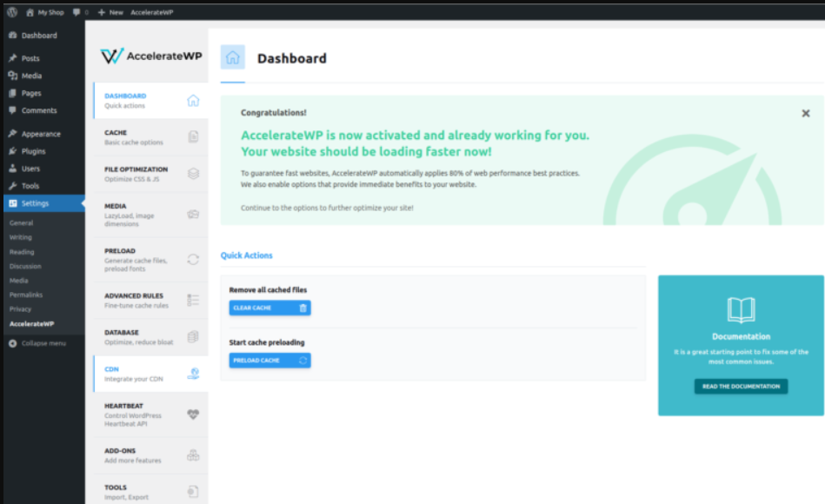
Task: Click Read the Documentation button
Action: click(x=741, y=386)
